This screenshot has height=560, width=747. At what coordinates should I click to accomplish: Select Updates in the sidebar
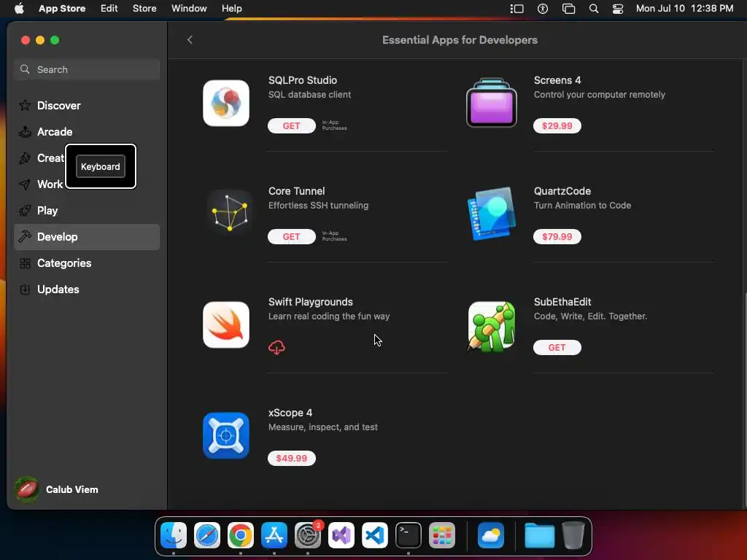(x=87, y=289)
